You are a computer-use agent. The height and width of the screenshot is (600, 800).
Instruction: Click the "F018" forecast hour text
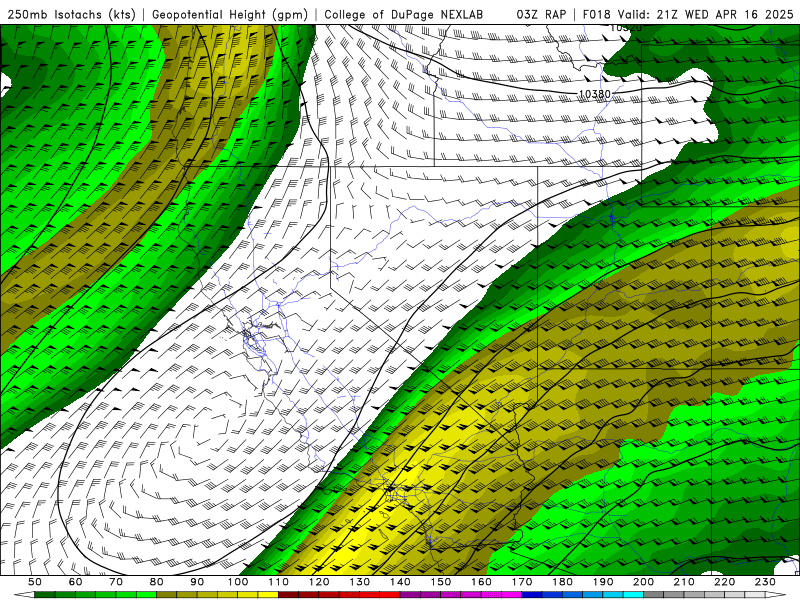596,14
